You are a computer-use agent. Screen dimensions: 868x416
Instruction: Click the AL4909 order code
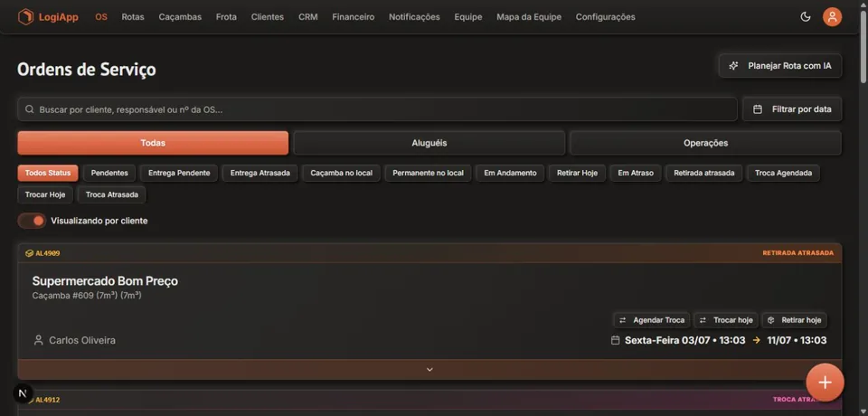click(48, 253)
